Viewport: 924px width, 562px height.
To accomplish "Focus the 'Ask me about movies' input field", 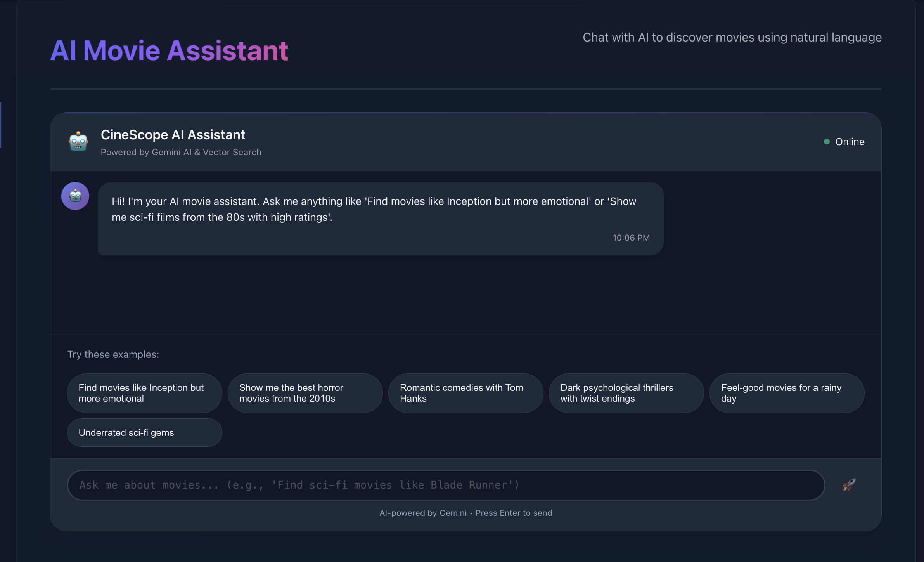I will pos(446,485).
